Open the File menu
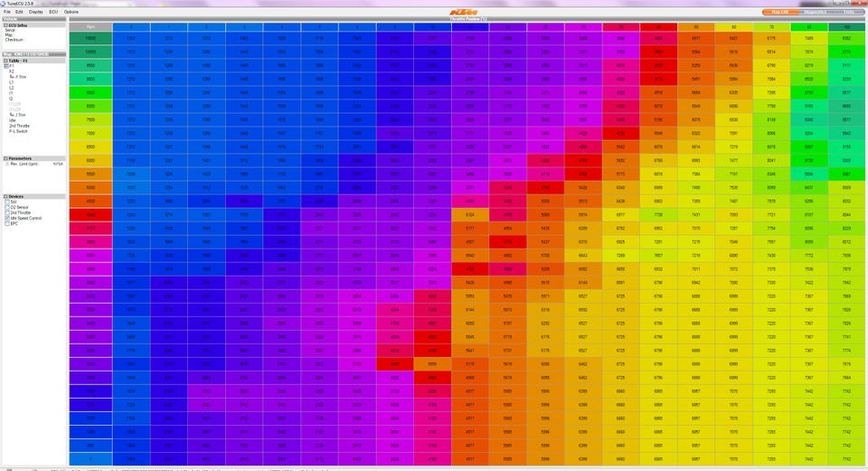Image resolution: width=868 pixels, height=471 pixels. 7,12
